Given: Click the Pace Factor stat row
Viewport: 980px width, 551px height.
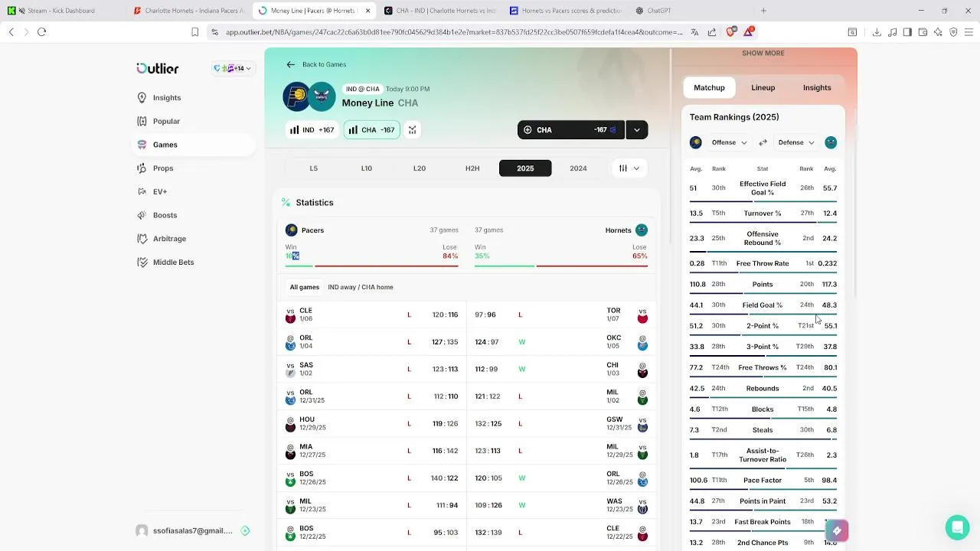Looking at the screenshot, I should click(x=763, y=481).
